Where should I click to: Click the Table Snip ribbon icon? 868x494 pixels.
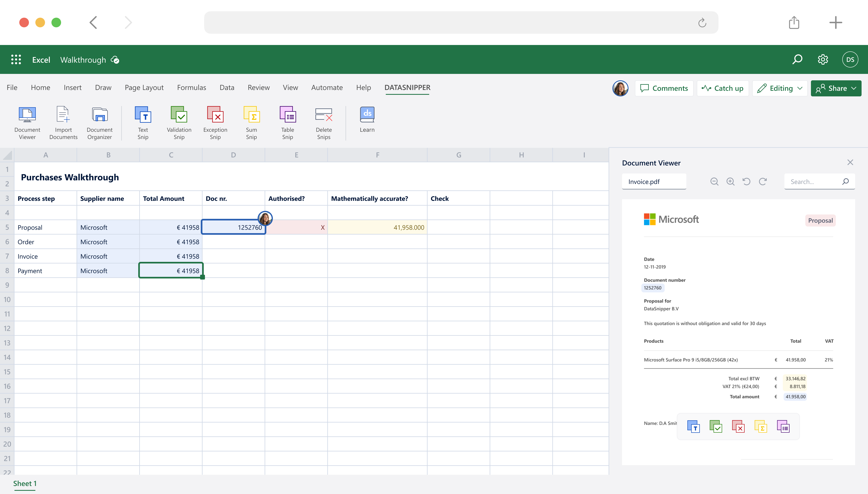pos(288,122)
